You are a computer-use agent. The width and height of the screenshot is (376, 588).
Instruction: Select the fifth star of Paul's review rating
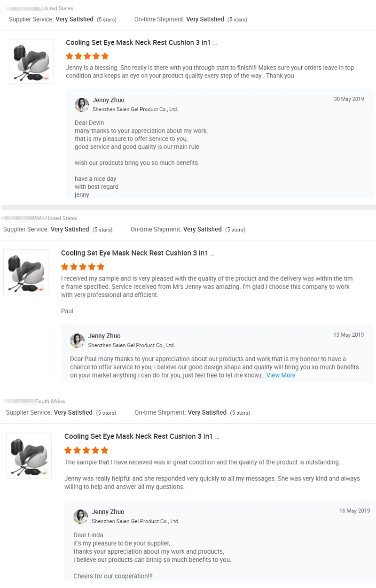[101, 266]
